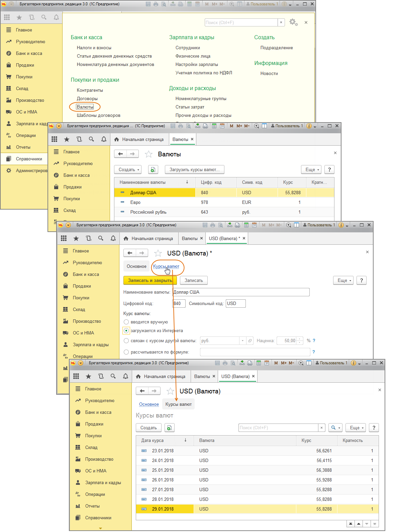Viewport: 400px width, 532px height.
Task: Click info icon in bottom window title bar
Action: [x=354, y=363]
